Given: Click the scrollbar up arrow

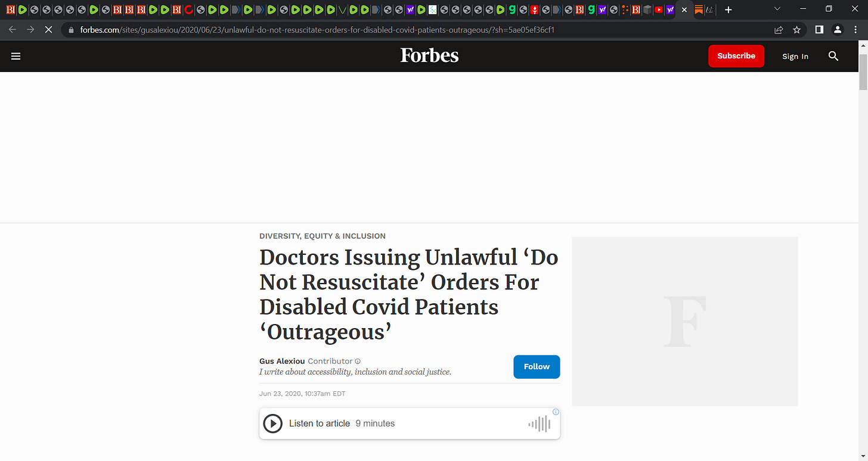Looking at the screenshot, I should click(x=863, y=45).
